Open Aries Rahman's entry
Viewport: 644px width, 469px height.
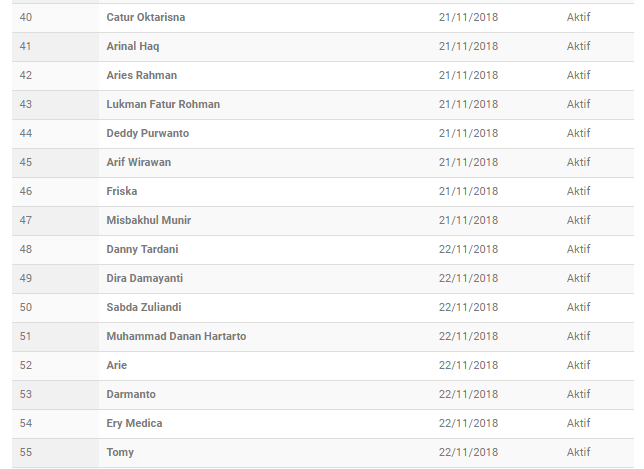point(142,75)
